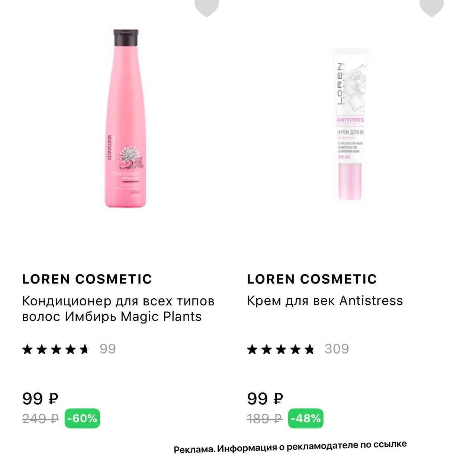476x462 pixels.
Task: Favorite the ginger conditioner with heart icon
Action: [207, 7]
